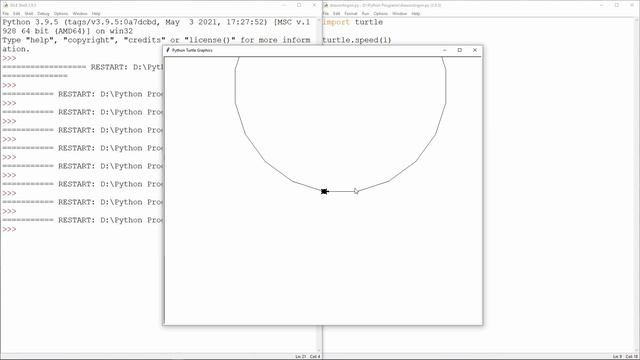Maximize the Python Turtle Graphics window
This screenshot has width=640, height=360.
[x=460, y=50]
